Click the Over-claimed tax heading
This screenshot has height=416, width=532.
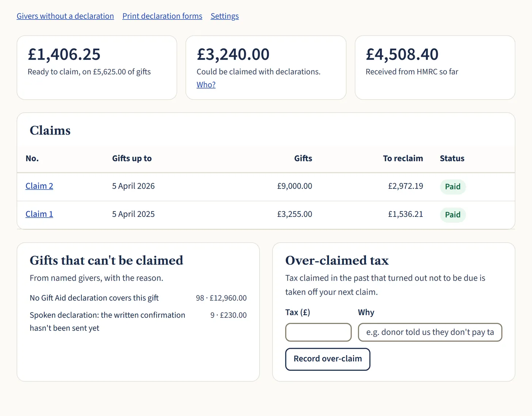pyautogui.click(x=337, y=260)
